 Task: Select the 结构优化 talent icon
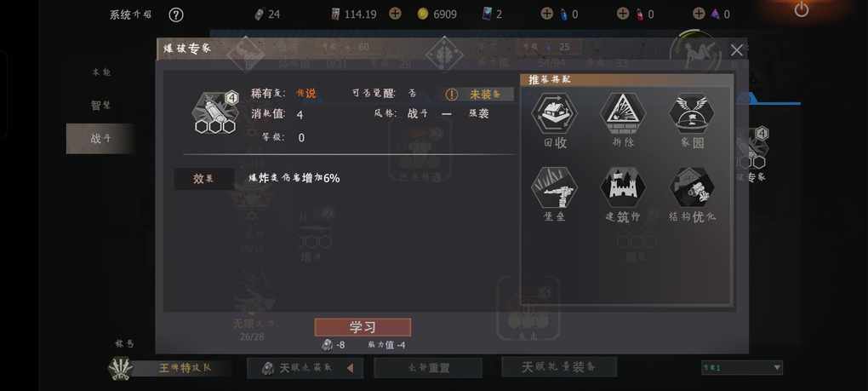click(x=692, y=187)
